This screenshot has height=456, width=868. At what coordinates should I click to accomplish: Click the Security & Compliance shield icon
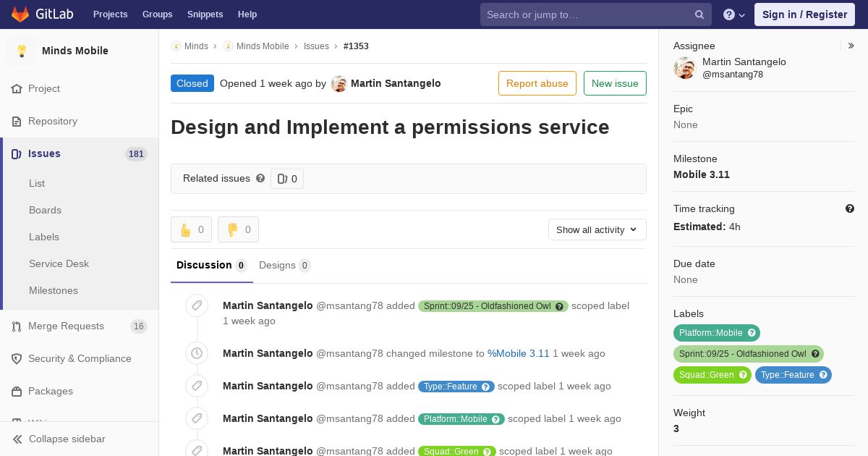pyautogui.click(x=17, y=358)
